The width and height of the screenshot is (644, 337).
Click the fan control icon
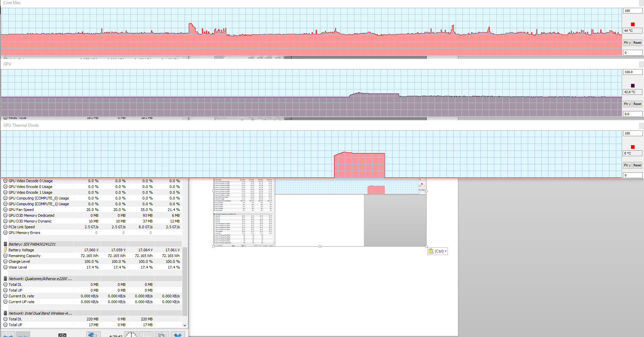(x=62, y=335)
